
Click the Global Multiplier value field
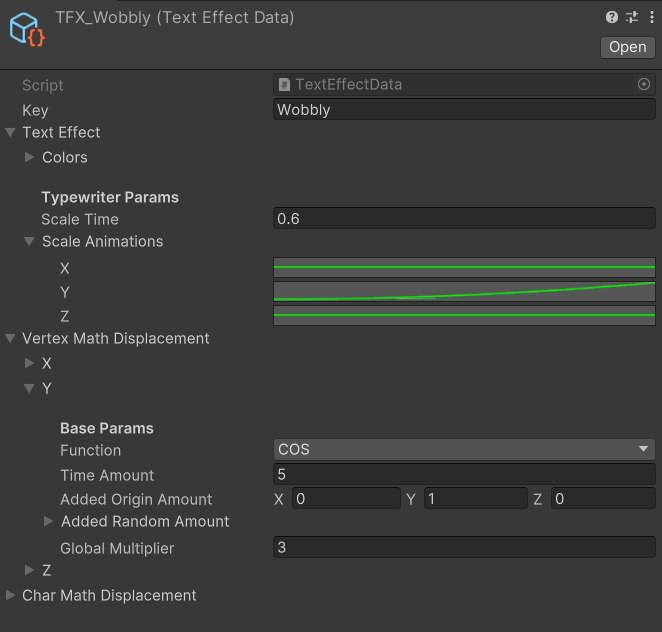point(464,547)
